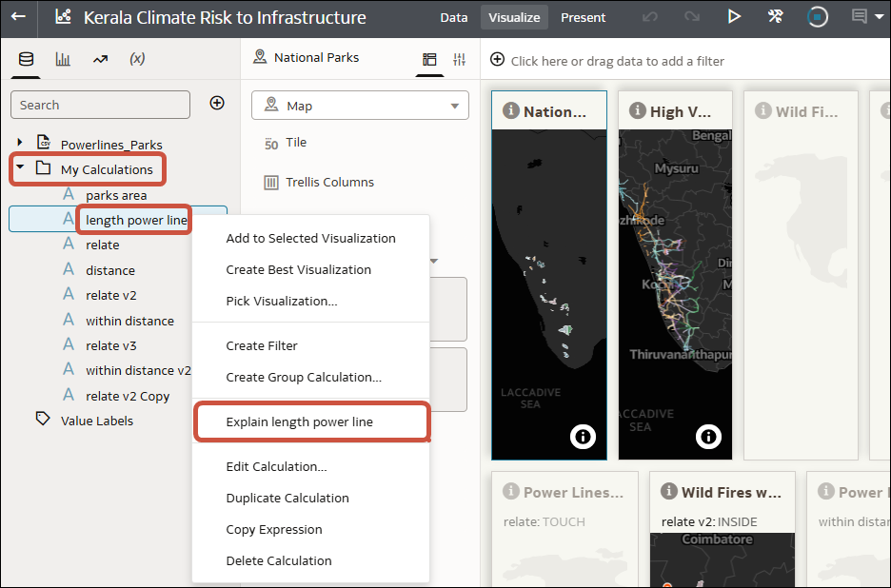This screenshot has height=588, width=891.
Task: Click the Tile grammar icon
Action: (x=271, y=143)
